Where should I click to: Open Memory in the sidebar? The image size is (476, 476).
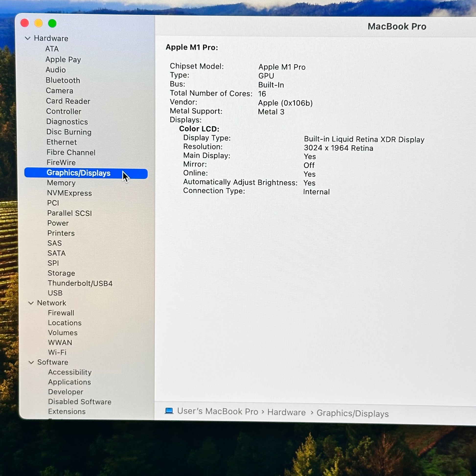coord(61,183)
